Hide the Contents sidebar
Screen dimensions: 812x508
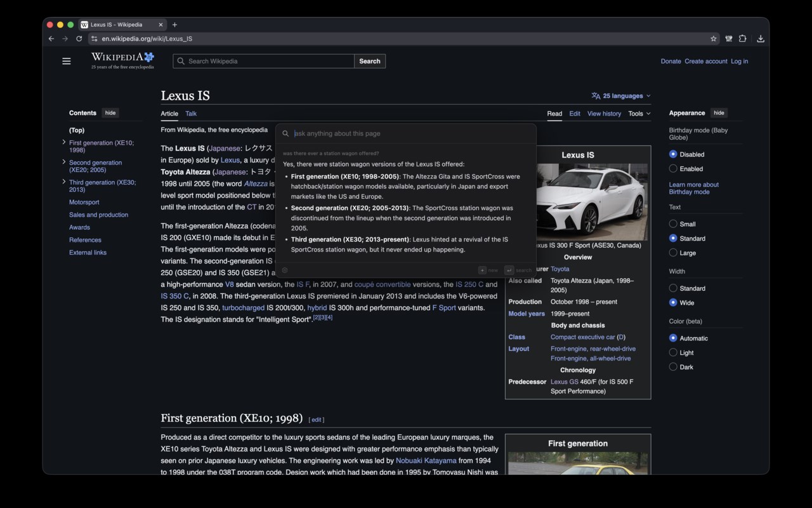(x=110, y=113)
